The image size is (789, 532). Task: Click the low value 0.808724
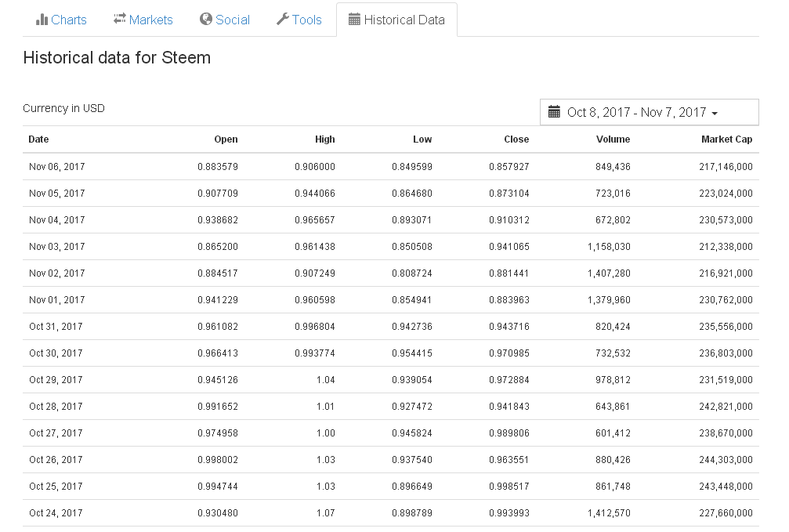tap(412, 273)
